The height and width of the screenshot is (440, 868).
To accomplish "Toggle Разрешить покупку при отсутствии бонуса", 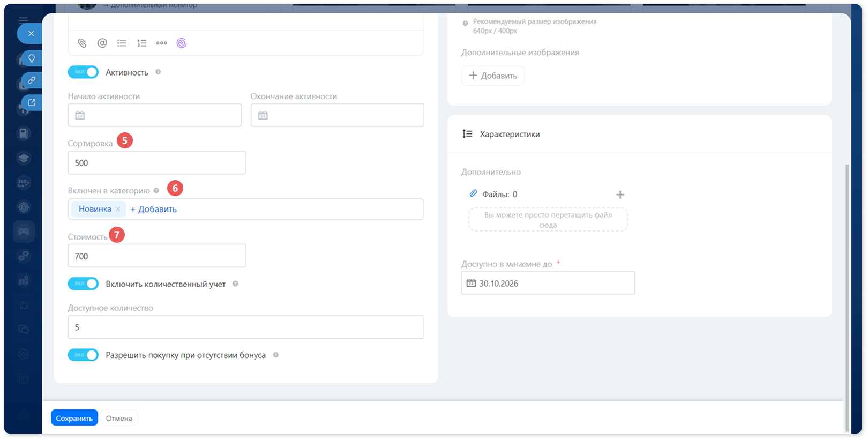I will coord(83,355).
